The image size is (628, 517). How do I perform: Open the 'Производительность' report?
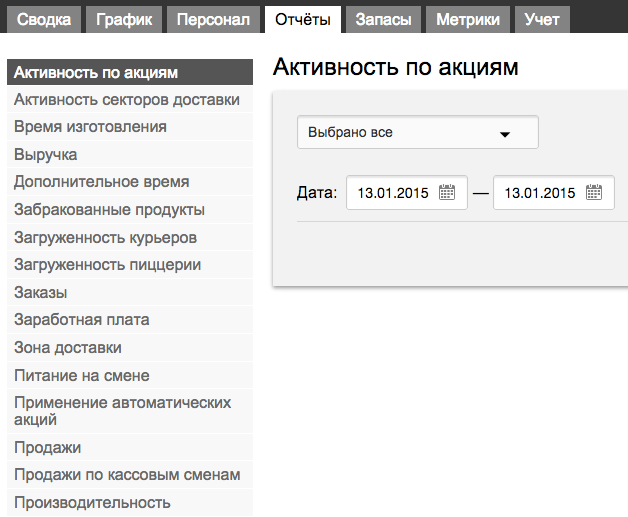point(130,503)
